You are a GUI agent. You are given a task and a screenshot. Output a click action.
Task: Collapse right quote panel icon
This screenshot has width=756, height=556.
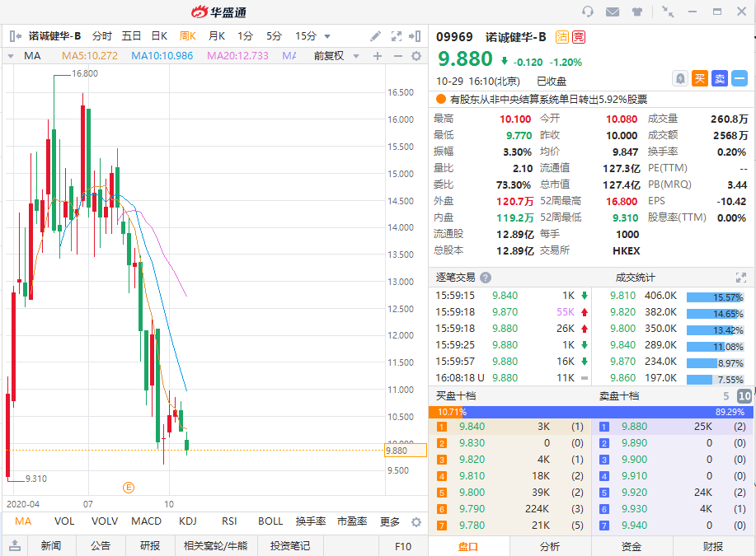pyautogui.click(x=415, y=36)
